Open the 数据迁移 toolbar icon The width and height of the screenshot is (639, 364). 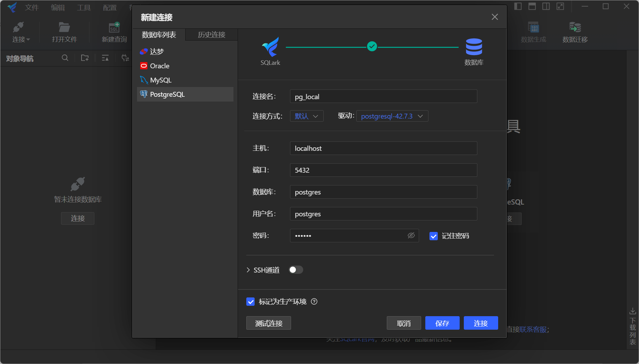(x=575, y=27)
